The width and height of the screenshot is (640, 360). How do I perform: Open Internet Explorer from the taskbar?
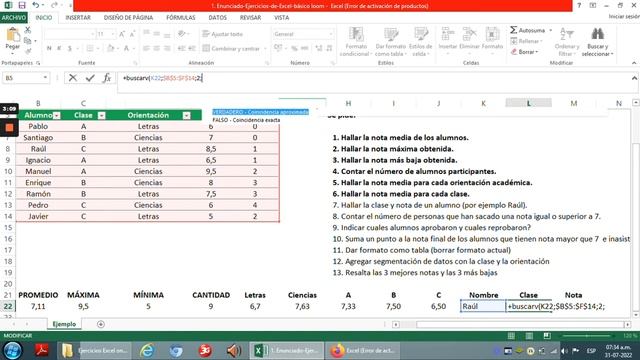(x=147, y=351)
